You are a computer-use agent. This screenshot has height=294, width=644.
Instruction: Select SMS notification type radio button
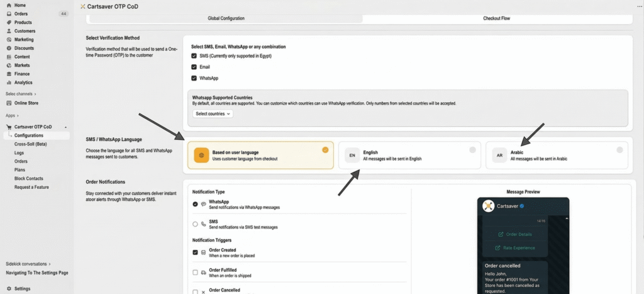click(x=195, y=223)
